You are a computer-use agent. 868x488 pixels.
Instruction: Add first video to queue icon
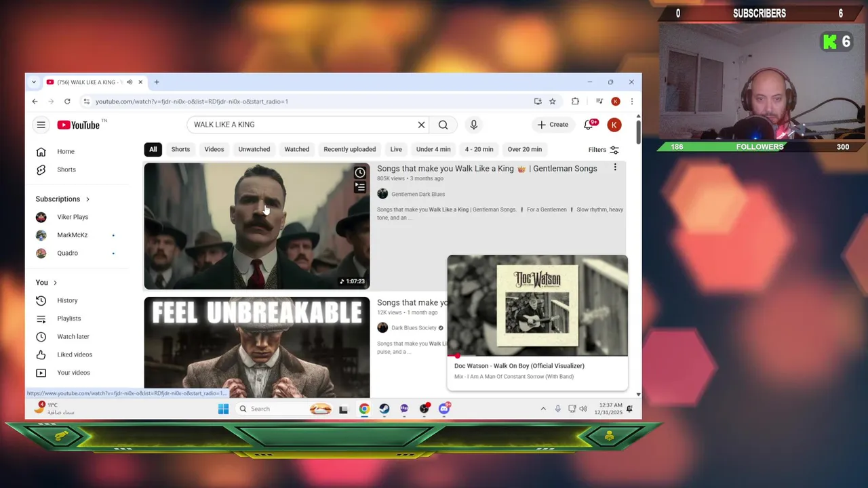(360, 187)
